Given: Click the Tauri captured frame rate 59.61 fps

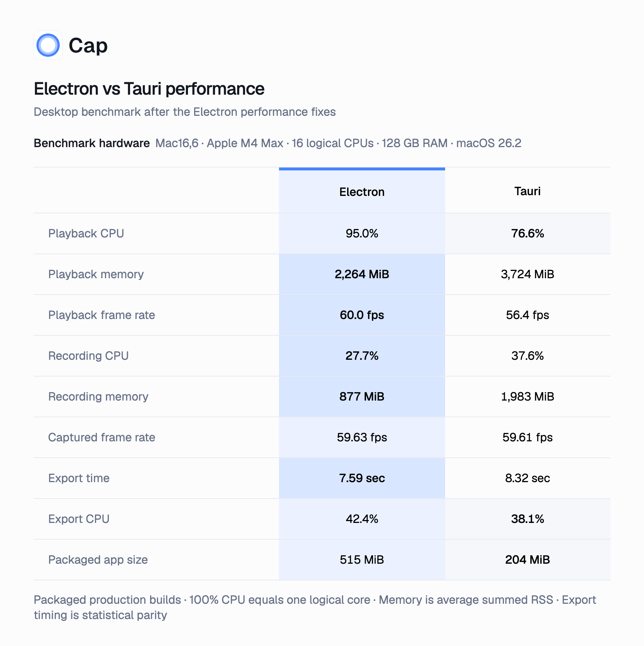Looking at the screenshot, I should (527, 437).
